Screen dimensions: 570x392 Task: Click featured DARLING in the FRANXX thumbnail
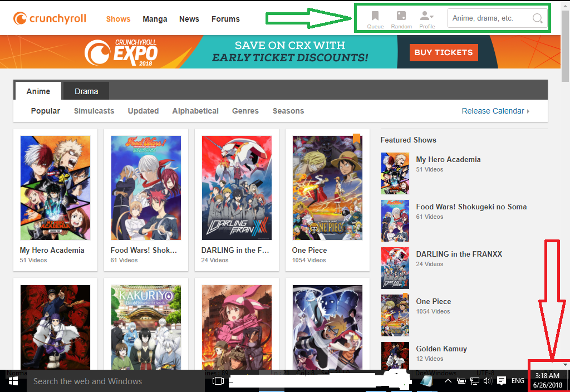[x=395, y=268]
